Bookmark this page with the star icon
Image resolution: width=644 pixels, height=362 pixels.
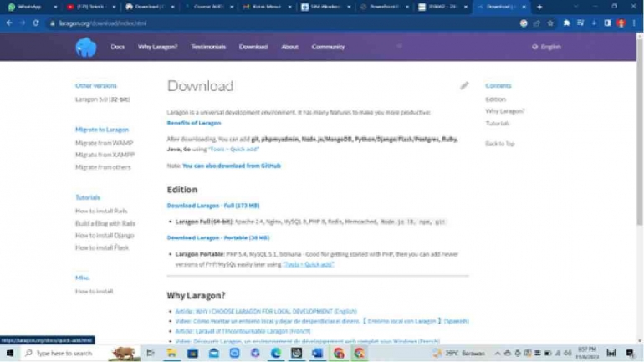coord(550,23)
